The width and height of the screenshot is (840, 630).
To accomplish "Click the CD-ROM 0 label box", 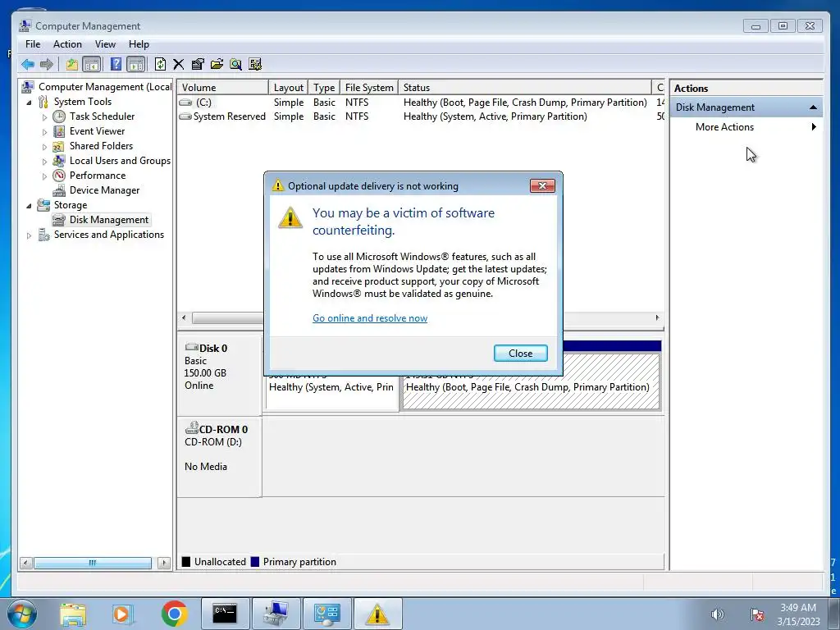I will (x=220, y=456).
